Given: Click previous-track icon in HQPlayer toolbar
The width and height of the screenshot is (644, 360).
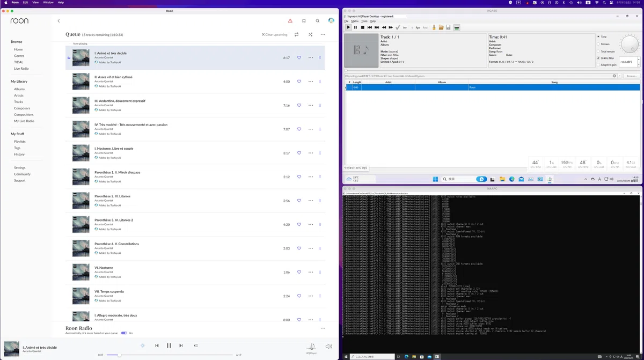Looking at the screenshot, I should [370, 27].
